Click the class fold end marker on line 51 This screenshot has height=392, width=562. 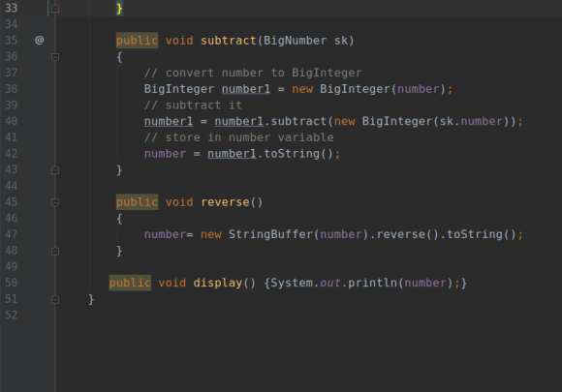coord(55,299)
